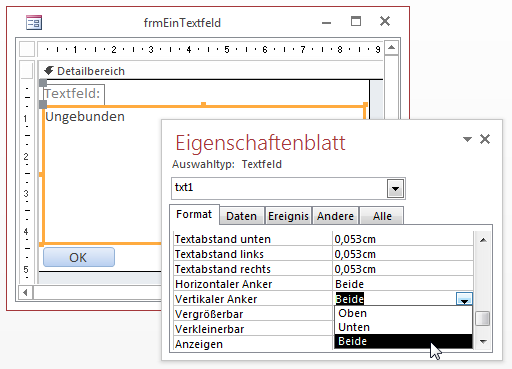Click the horizontal ruler at mark 5
This screenshot has height=369, width=512.
point(227,50)
